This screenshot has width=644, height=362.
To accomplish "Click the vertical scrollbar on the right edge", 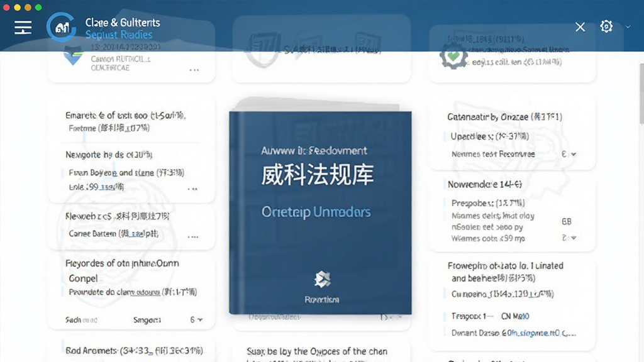I will coord(641,94).
